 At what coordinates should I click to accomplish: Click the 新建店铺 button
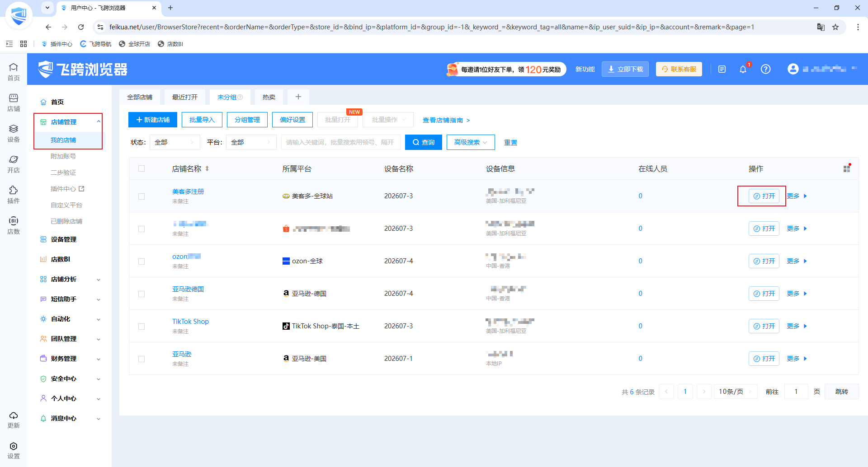click(153, 120)
